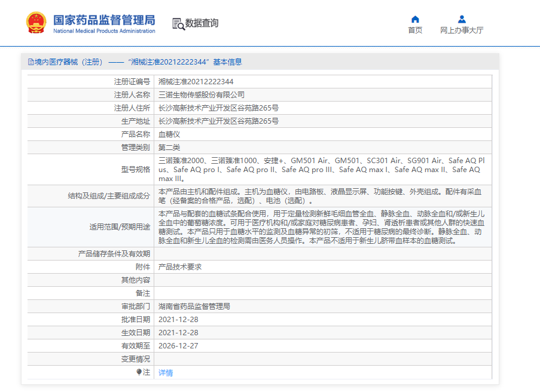Viewport: 540px width, 392px height.
Task: Click the 批准日期 value 2021-12-28
Action: [x=178, y=319]
